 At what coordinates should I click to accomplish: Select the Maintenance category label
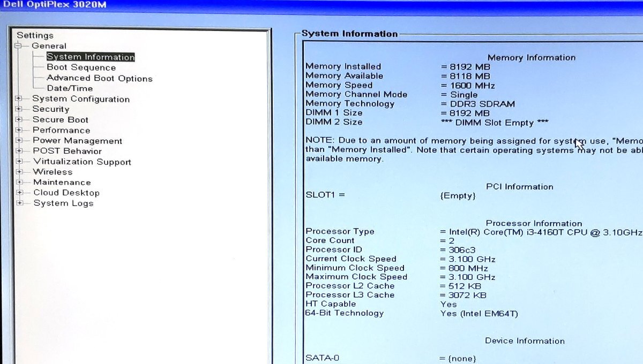tap(62, 182)
